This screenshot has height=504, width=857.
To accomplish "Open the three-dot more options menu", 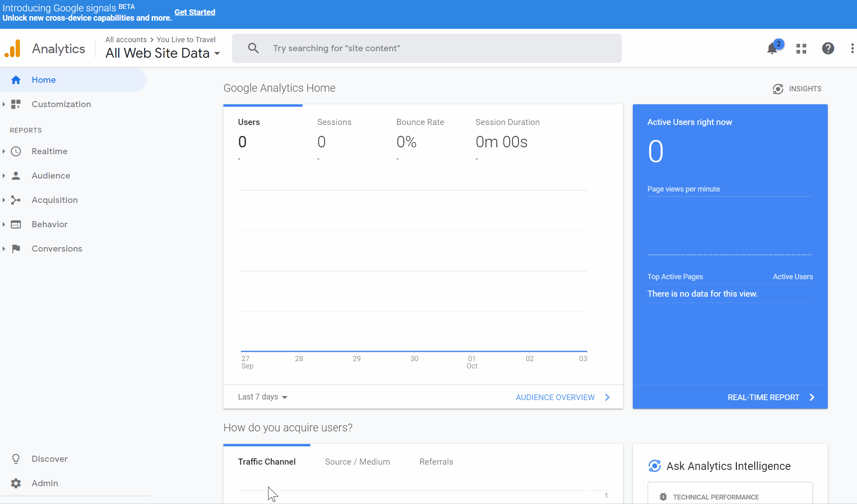I will click(852, 49).
